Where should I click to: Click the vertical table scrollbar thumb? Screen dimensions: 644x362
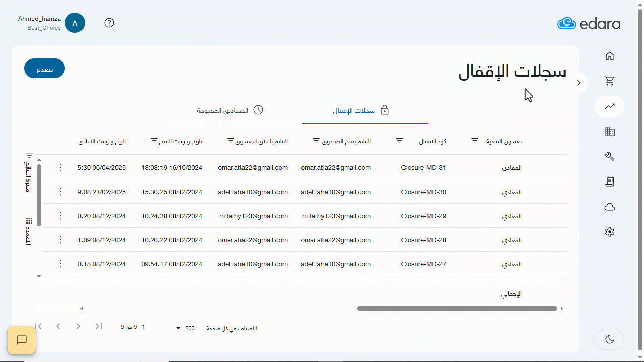(x=39, y=195)
